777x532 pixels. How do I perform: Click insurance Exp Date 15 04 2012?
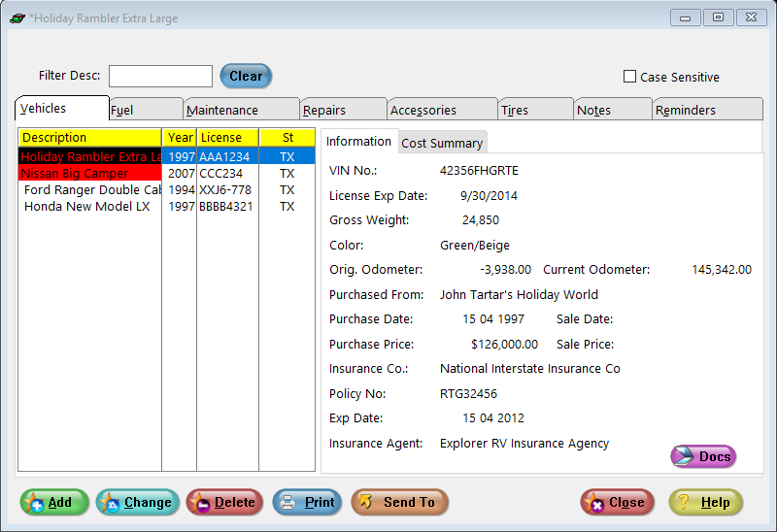tap(493, 418)
